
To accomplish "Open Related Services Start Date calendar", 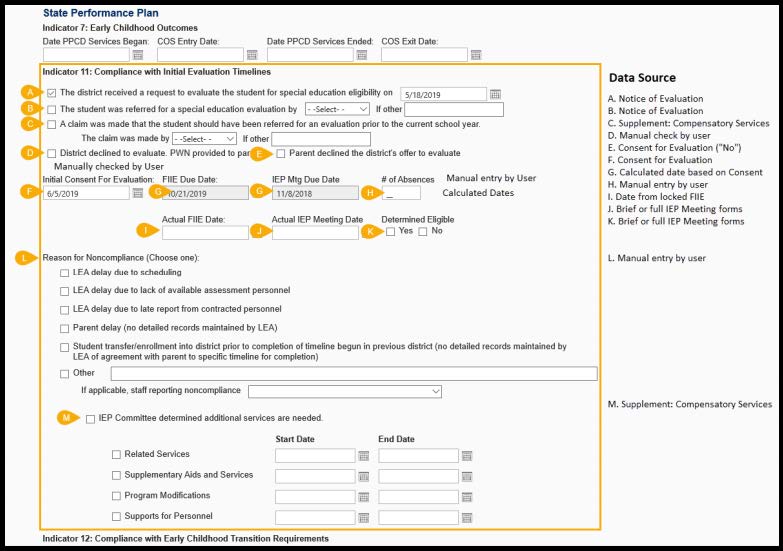I will (363, 456).
